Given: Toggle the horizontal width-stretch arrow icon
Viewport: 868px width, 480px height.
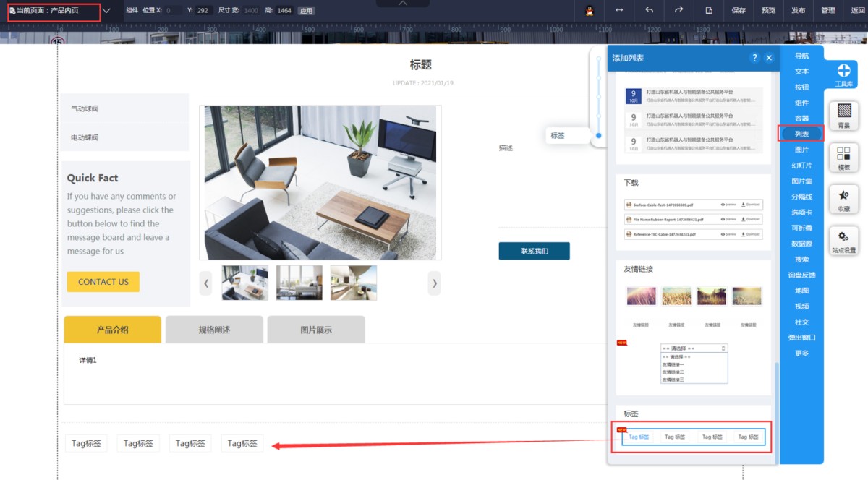Looking at the screenshot, I should pyautogui.click(x=619, y=10).
